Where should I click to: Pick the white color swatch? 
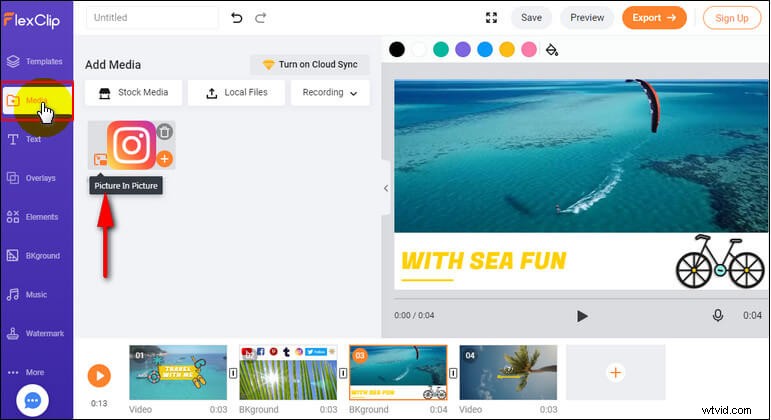419,49
